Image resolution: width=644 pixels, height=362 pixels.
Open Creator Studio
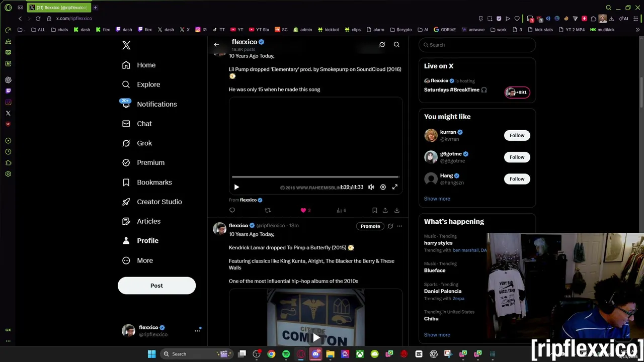pos(152,202)
